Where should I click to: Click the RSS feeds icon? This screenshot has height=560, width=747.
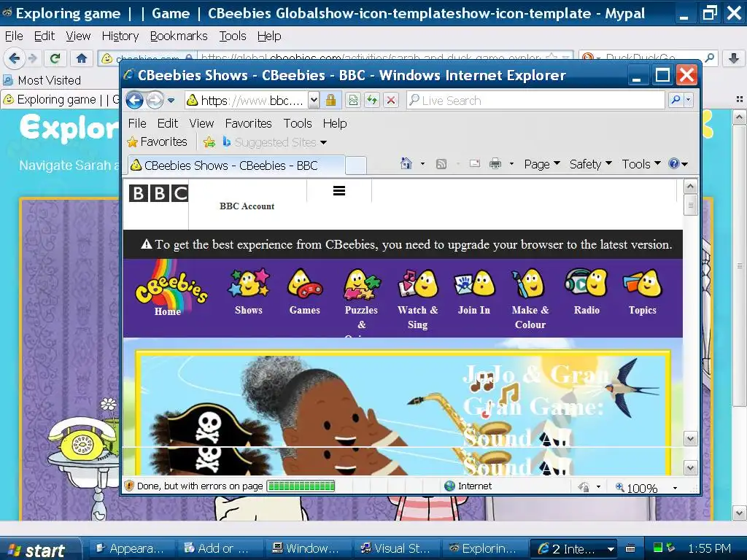441,164
